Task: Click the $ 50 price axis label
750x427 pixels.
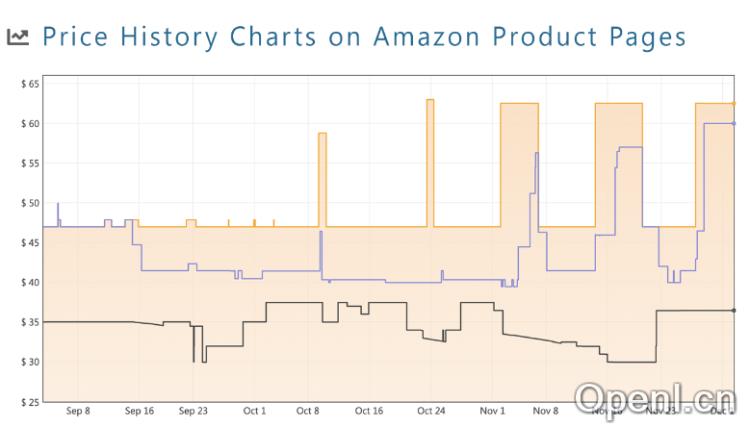Action: point(29,203)
